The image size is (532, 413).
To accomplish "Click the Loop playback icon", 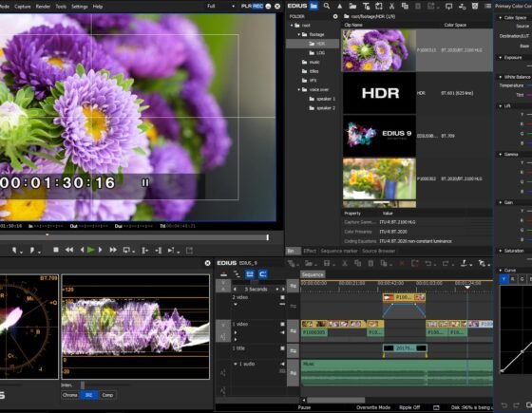I will 126,251.
